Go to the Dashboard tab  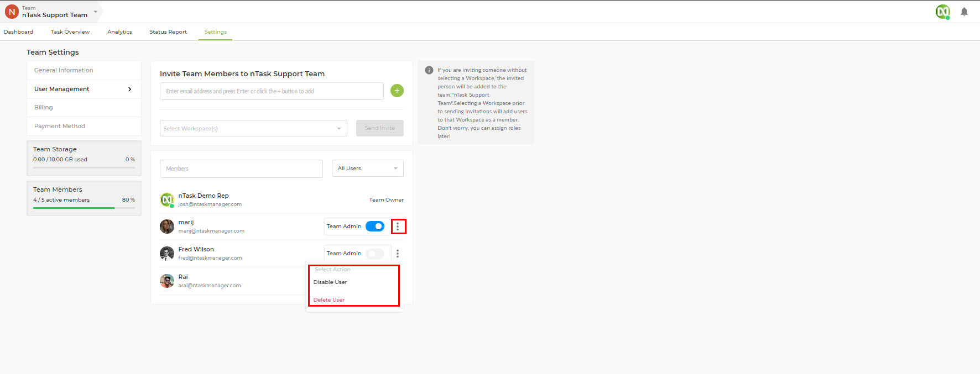point(18,32)
